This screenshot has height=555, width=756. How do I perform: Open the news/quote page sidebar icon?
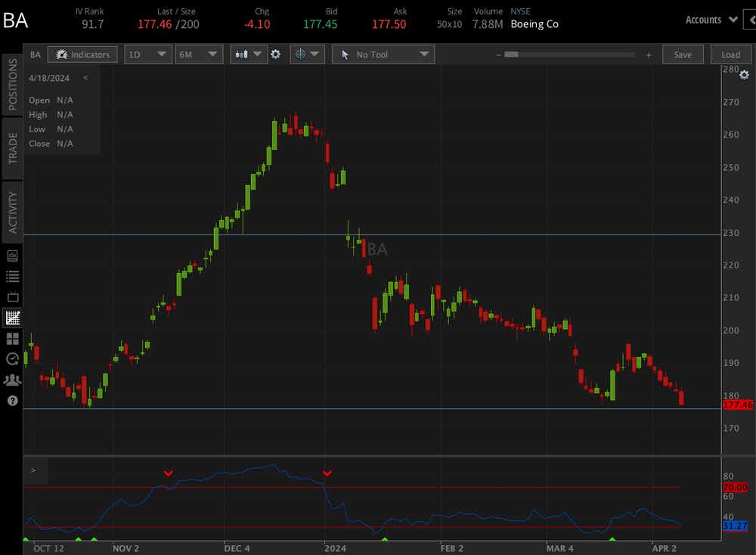[x=13, y=256]
